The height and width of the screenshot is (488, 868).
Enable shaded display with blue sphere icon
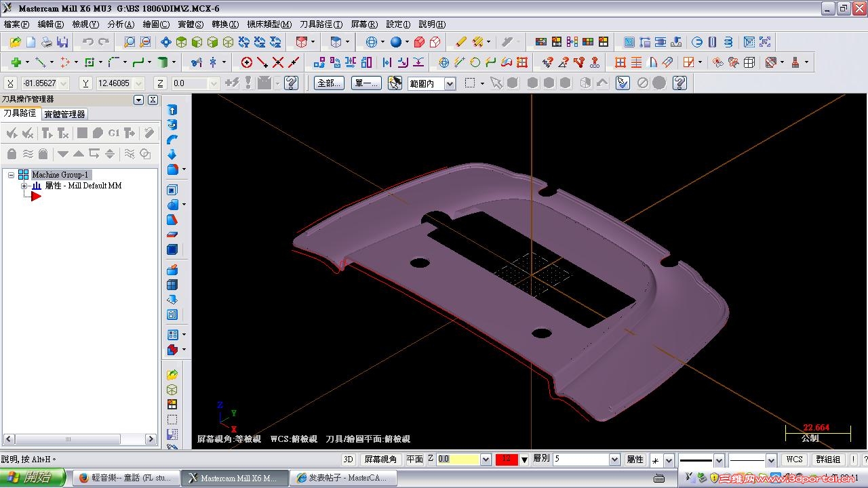(396, 42)
